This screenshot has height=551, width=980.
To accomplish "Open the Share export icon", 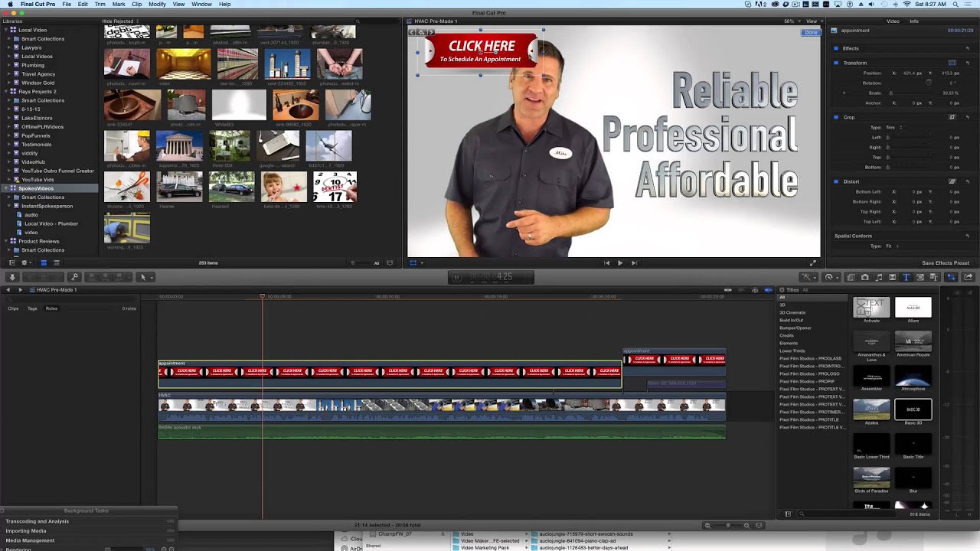I will (969, 277).
